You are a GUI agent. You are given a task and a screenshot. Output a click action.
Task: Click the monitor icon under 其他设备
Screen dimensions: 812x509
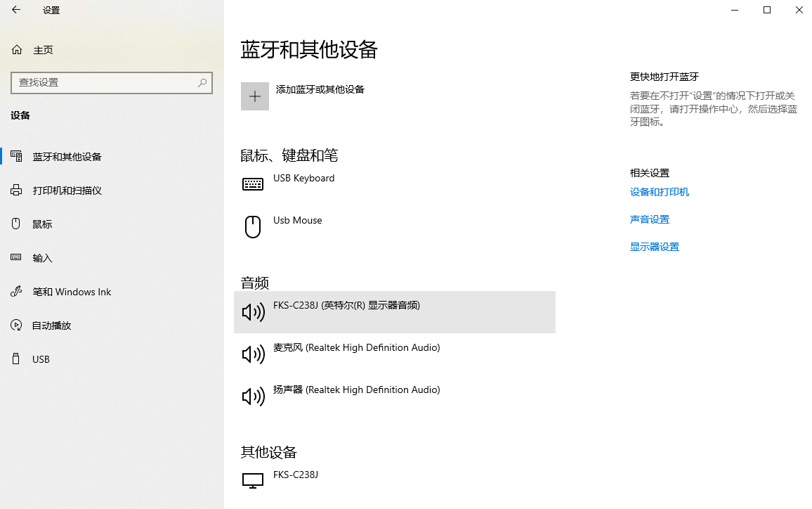[253, 481]
